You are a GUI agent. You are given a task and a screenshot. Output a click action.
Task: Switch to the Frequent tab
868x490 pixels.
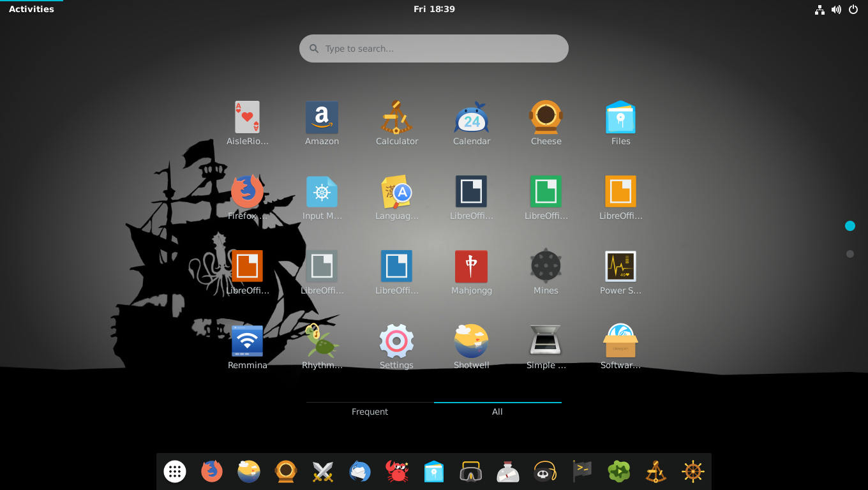(x=370, y=412)
